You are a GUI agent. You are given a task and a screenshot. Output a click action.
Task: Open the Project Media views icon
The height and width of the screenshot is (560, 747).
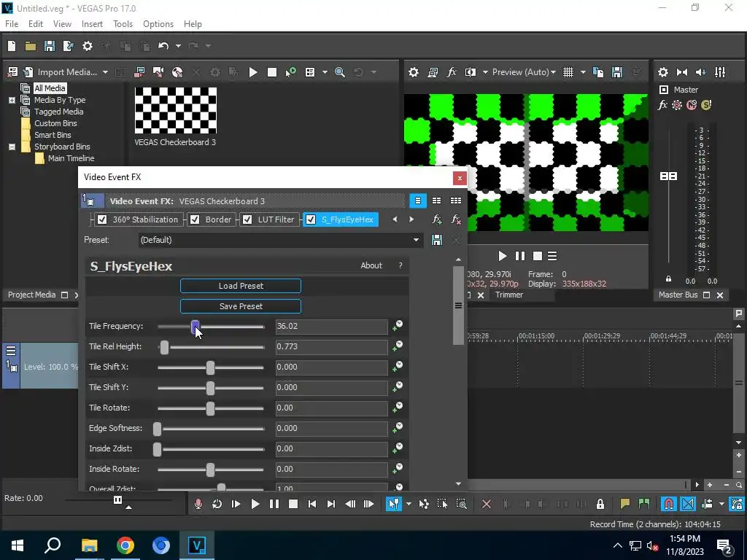point(310,72)
